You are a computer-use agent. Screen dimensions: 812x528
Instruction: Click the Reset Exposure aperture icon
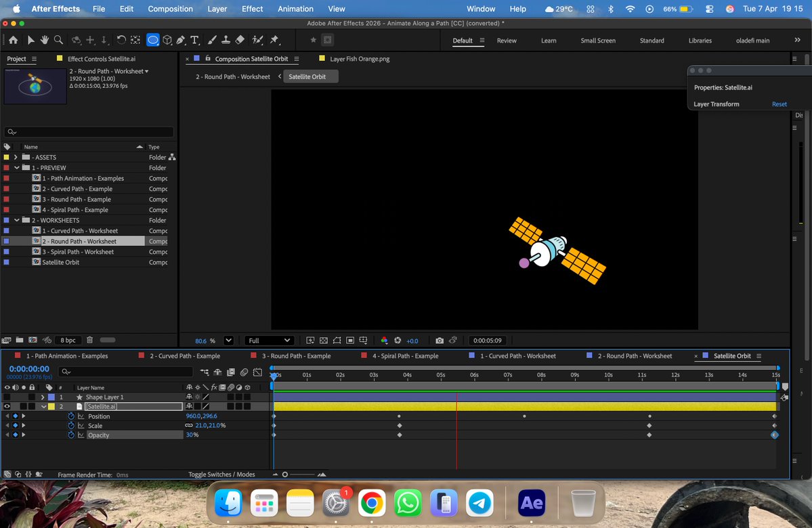(x=398, y=340)
